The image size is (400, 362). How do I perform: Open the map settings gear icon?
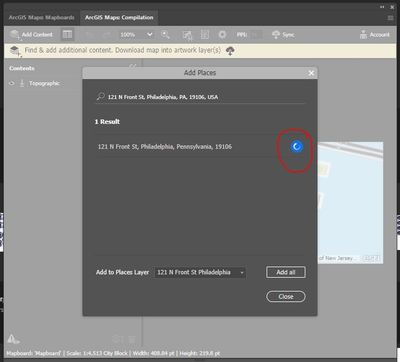[x=222, y=34]
